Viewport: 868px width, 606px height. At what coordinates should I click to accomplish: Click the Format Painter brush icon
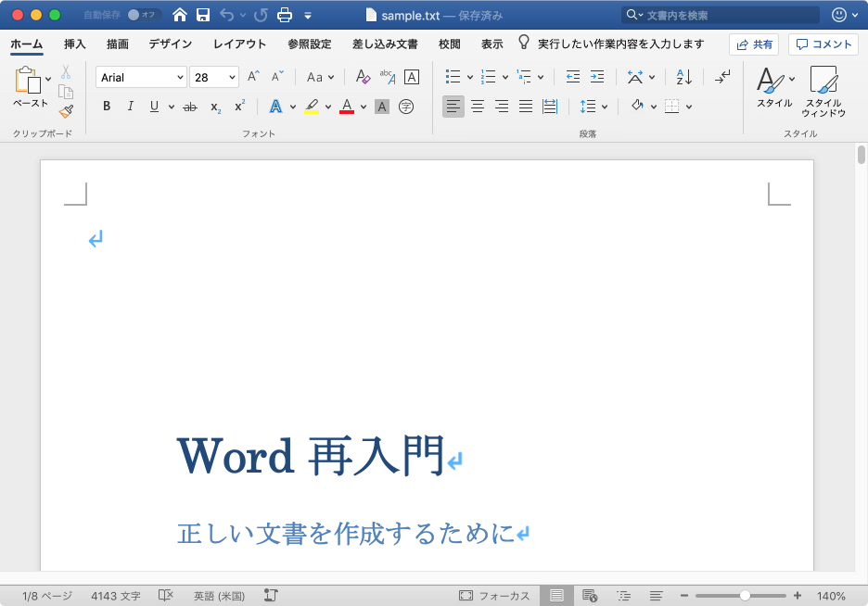click(66, 111)
